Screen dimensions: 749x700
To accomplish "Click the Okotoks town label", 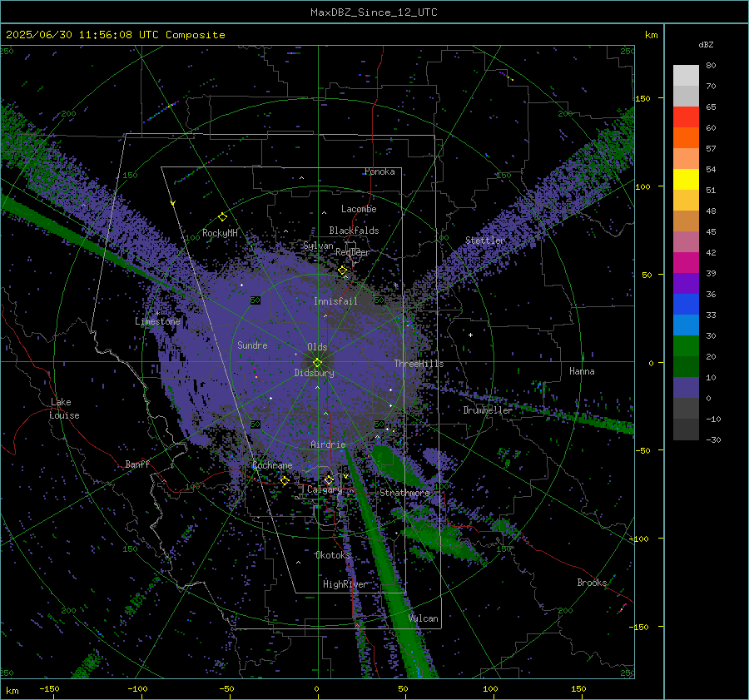I will (x=333, y=555).
